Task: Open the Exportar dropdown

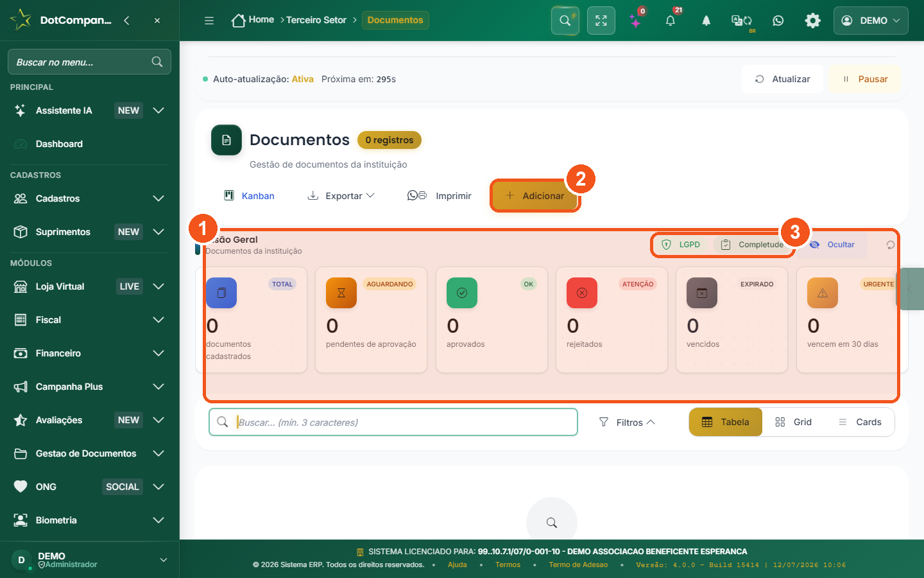Action: coord(341,196)
